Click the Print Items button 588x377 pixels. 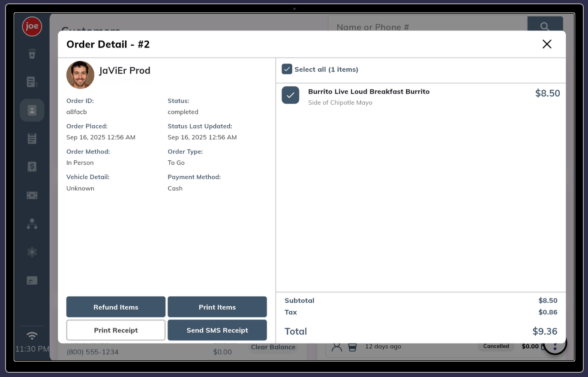tap(217, 307)
